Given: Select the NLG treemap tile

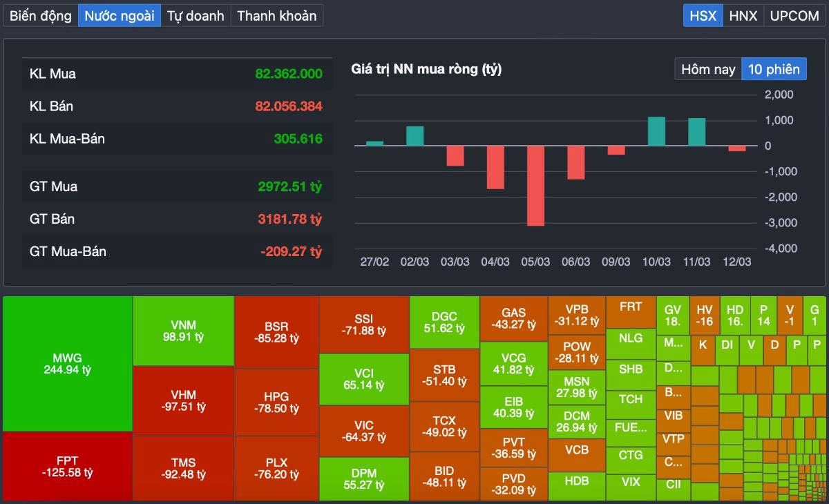Looking at the screenshot, I should (x=631, y=344).
